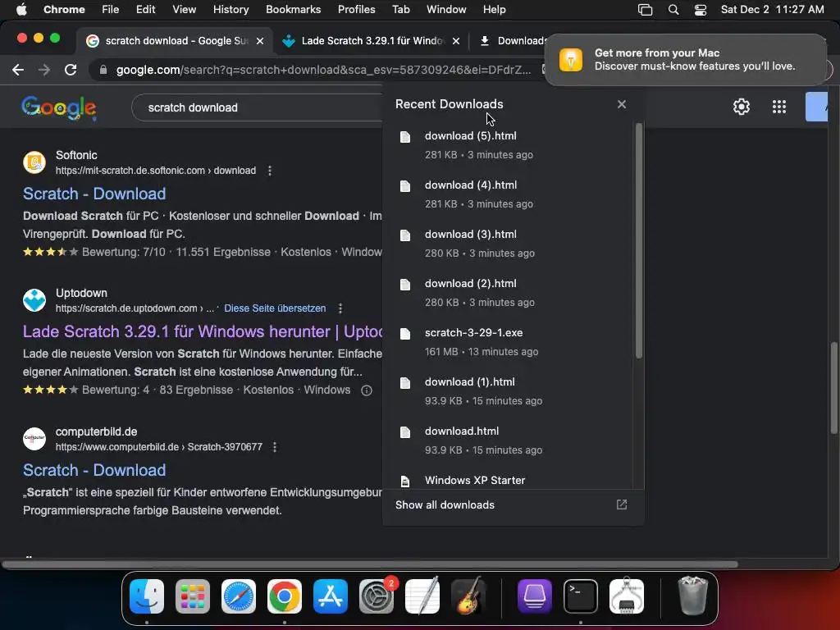This screenshot has width=840, height=630.
Task: Open the History menu
Action: coord(231,10)
